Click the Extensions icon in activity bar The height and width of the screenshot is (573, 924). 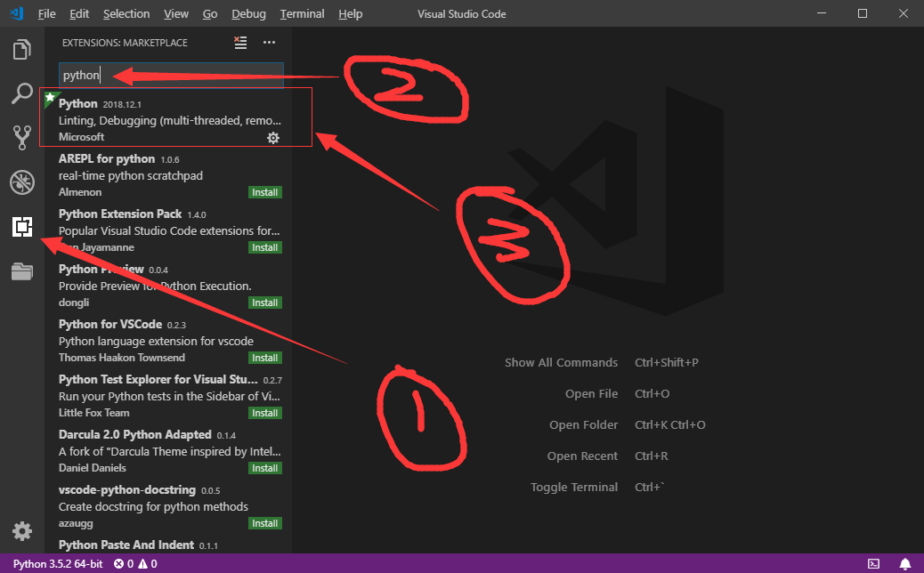[x=22, y=228]
